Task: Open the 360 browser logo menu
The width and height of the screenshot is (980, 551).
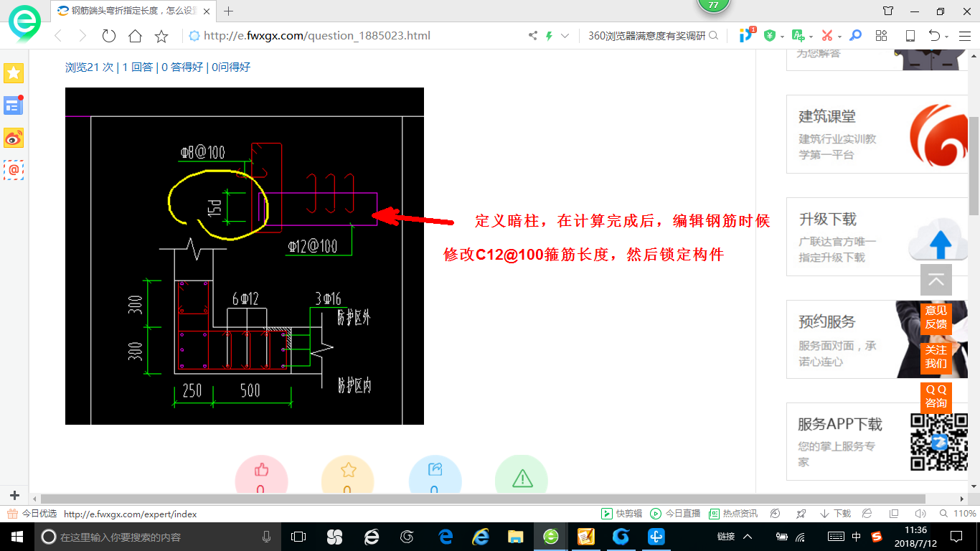Action: tap(24, 23)
